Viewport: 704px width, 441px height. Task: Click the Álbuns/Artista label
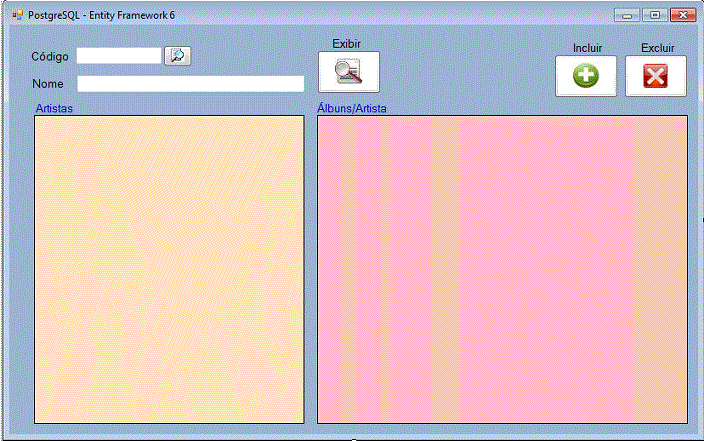click(x=352, y=108)
